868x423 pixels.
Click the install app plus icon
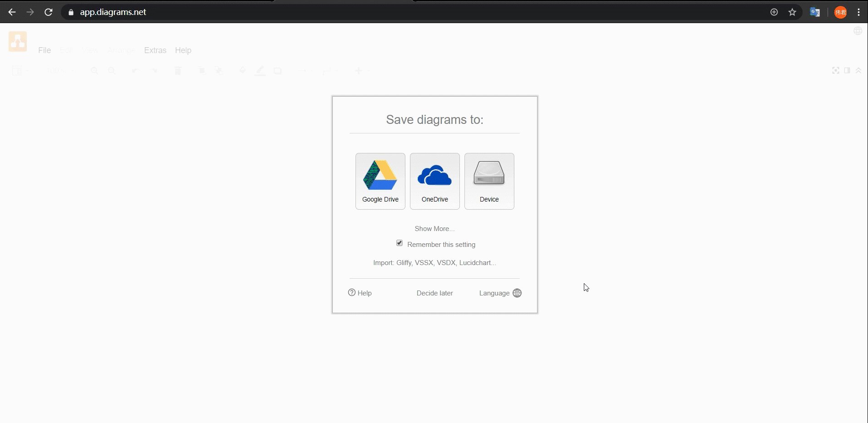point(774,12)
